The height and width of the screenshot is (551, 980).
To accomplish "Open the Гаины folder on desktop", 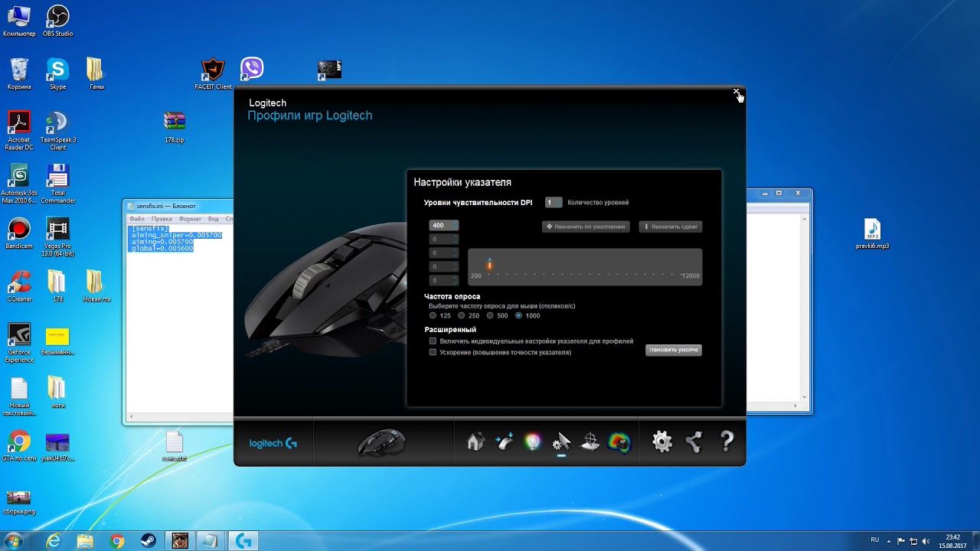I will click(96, 74).
